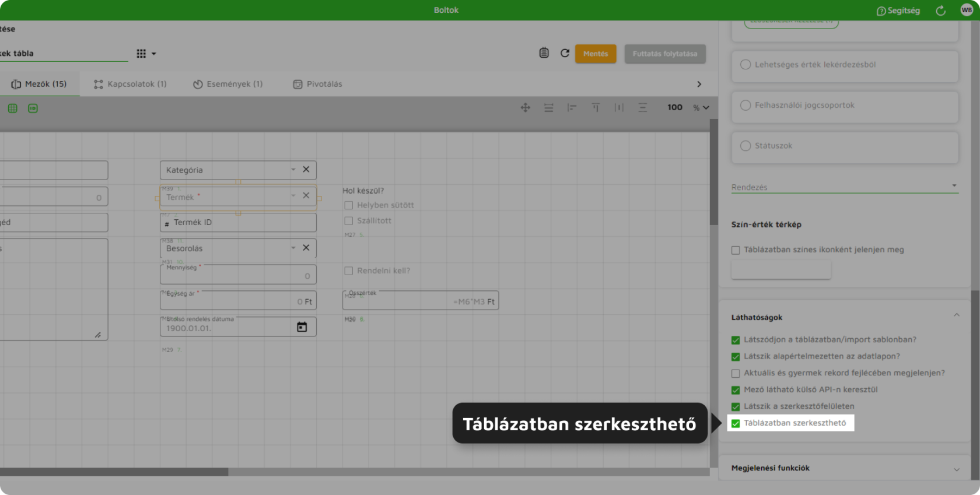Click the zoom value 100
980x495 pixels.
675,108
